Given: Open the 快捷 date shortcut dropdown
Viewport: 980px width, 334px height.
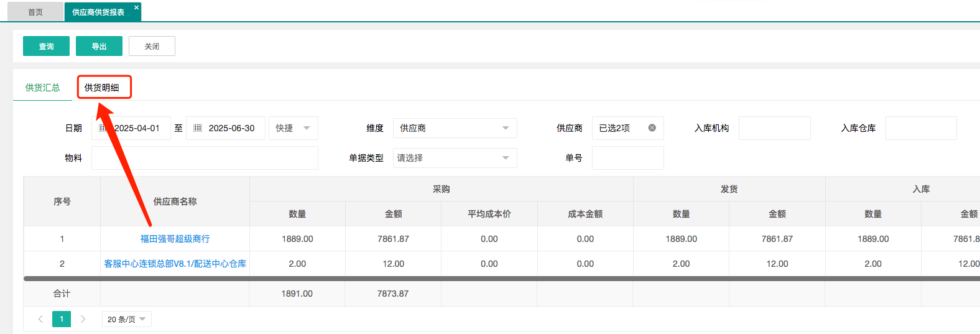Looking at the screenshot, I should click(293, 128).
